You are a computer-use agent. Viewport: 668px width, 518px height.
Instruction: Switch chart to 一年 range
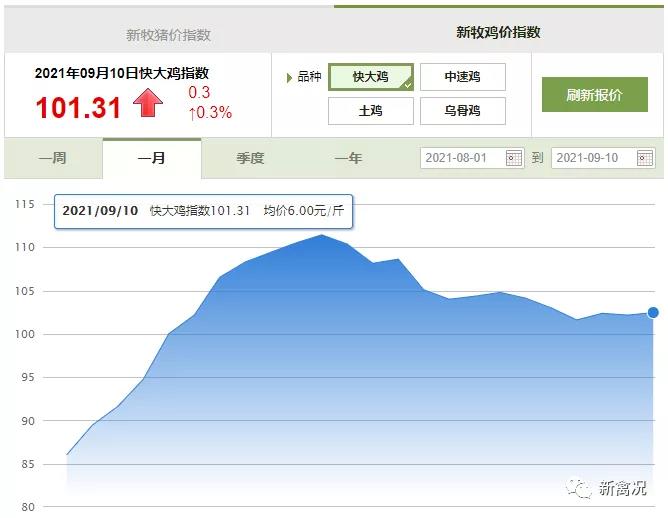pyautogui.click(x=348, y=158)
